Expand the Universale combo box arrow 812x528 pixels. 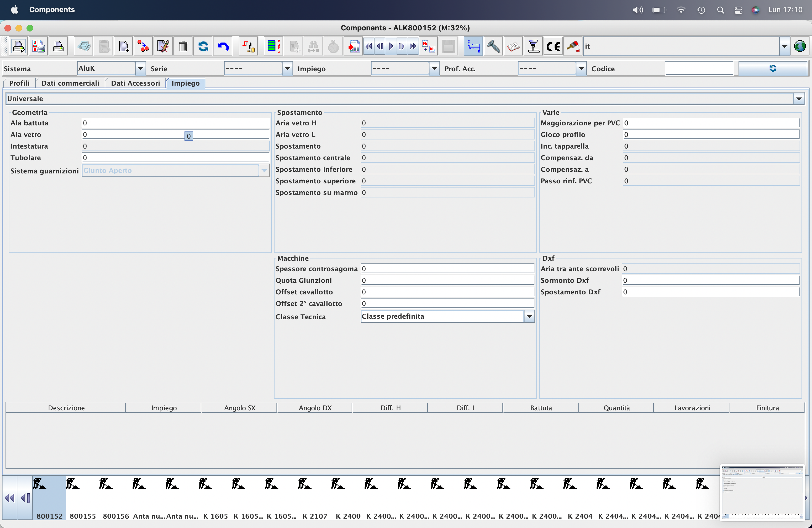799,99
